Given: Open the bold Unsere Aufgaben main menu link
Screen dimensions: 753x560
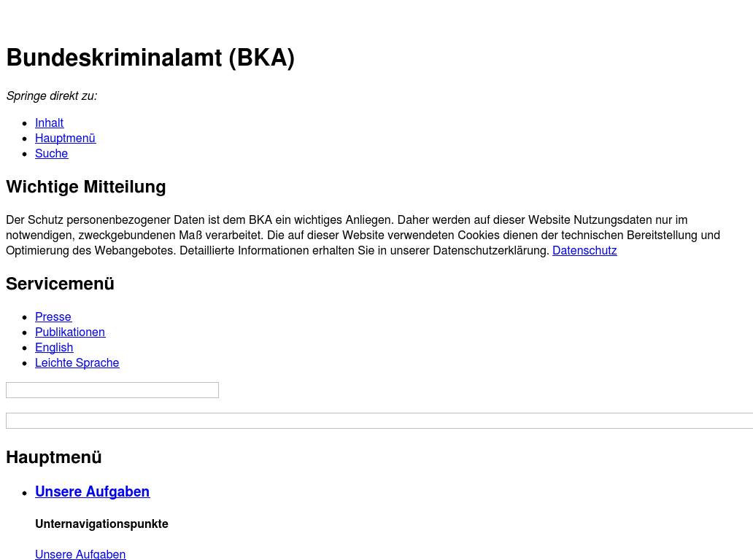Looking at the screenshot, I should click(92, 491).
